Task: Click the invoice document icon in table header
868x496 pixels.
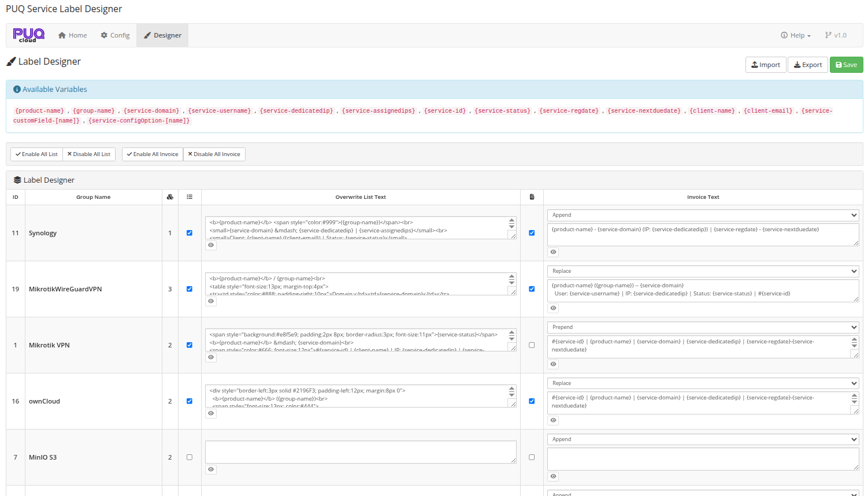Action: click(x=531, y=197)
